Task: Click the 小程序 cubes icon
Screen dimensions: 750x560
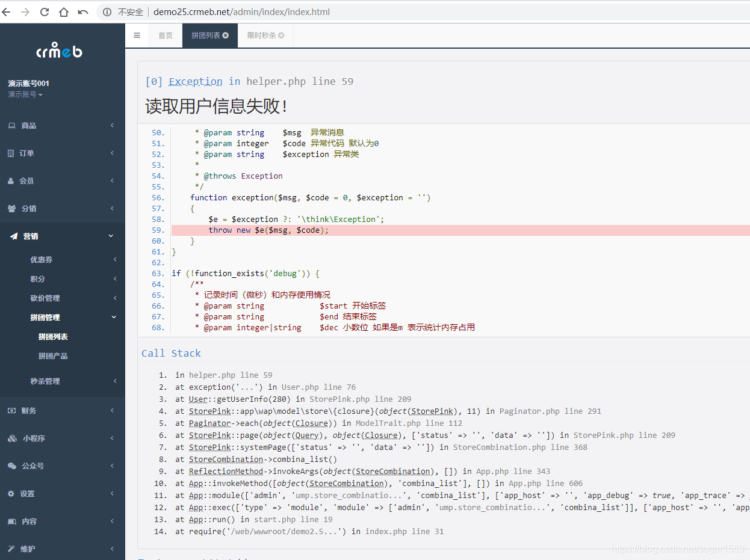Action: pos(12,438)
